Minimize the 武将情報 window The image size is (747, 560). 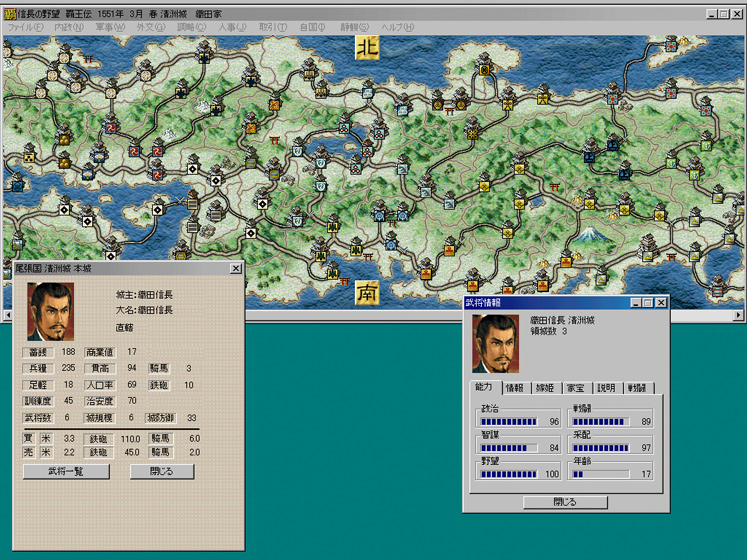click(x=636, y=303)
